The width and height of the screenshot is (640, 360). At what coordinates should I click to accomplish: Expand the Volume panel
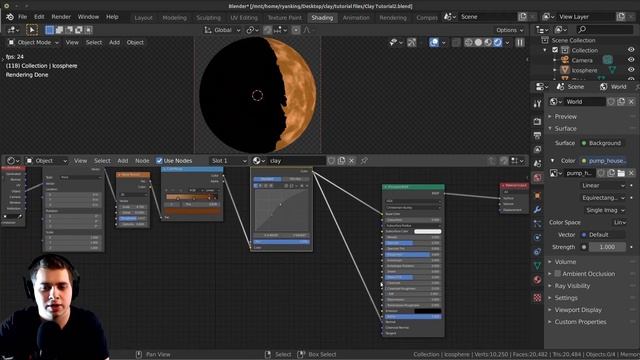(565, 262)
